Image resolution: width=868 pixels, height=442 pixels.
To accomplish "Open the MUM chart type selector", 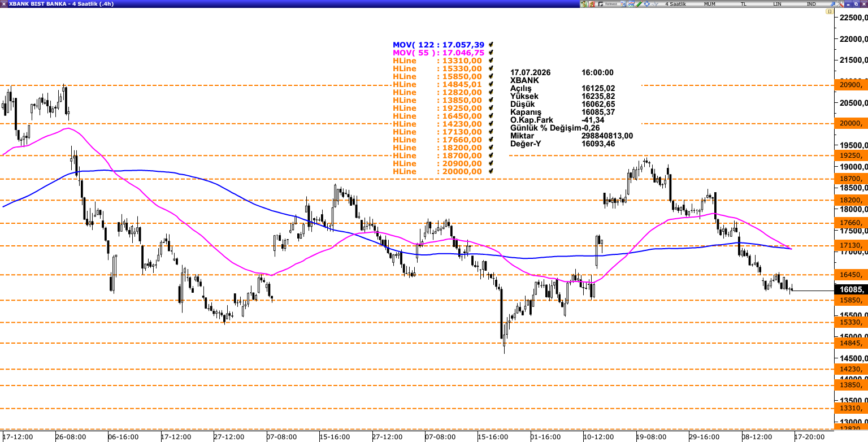I will pyautogui.click(x=709, y=4).
